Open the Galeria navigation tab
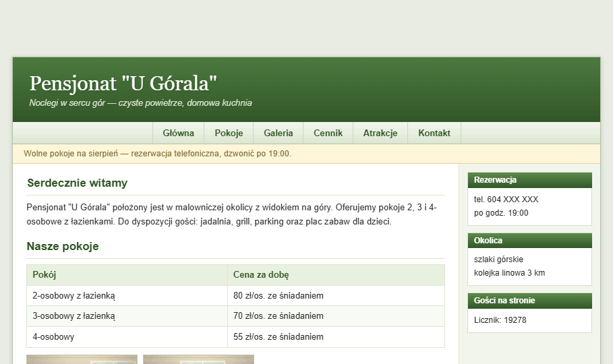Viewport: 613px width, 364px height. pyautogui.click(x=279, y=133)
